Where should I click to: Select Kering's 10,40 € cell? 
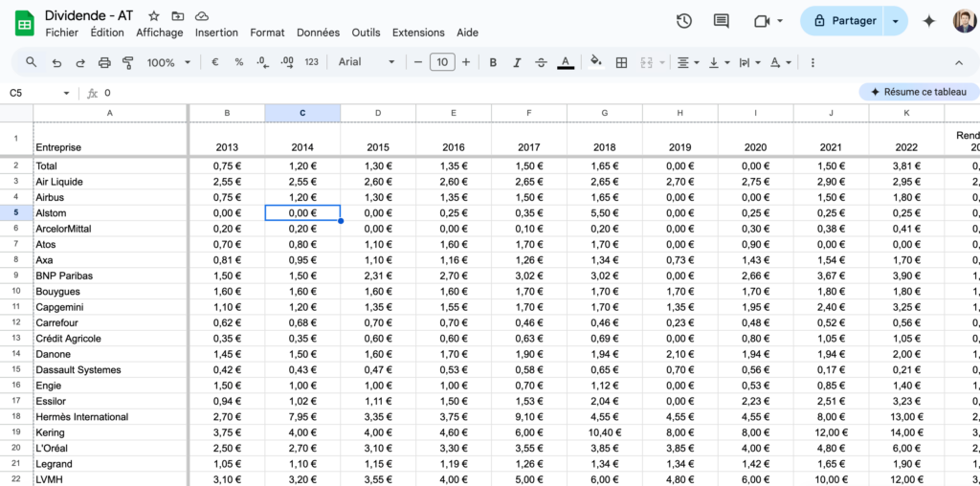(x=605, y=432)
